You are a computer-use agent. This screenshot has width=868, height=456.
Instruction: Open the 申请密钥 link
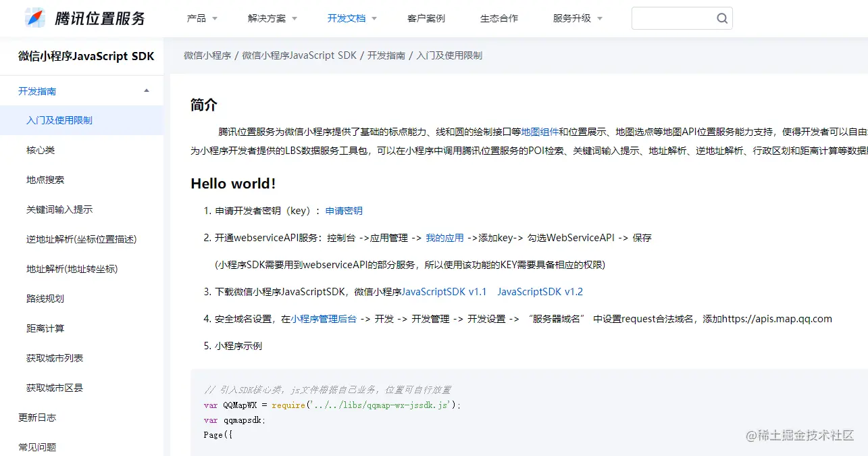pos(344,211)
